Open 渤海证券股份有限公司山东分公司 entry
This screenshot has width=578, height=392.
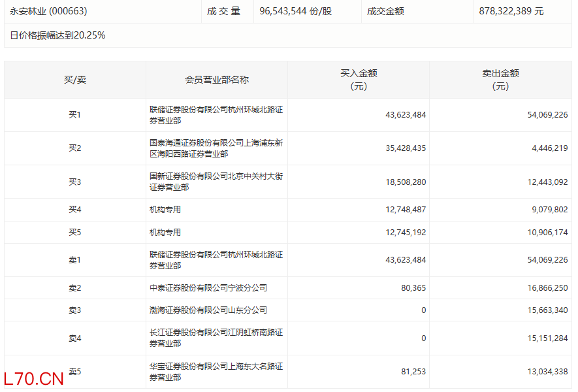(208, 310)
